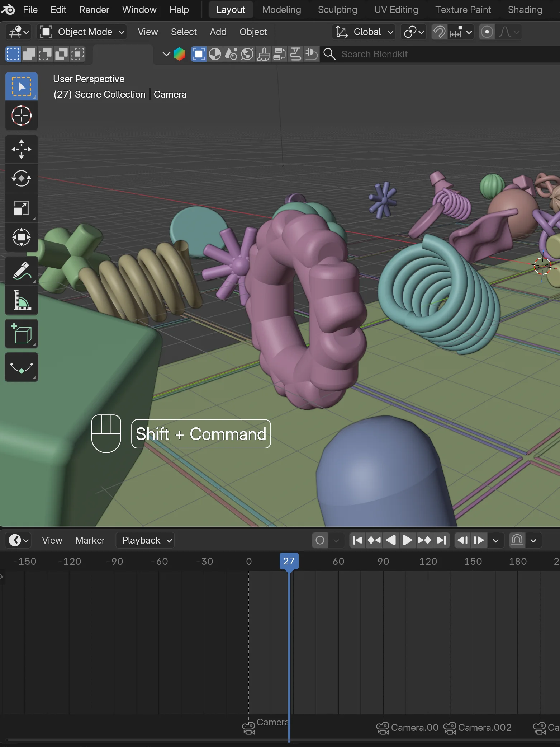Open proportional editing falloff dropdown
The width and height of the screenshot is (560, 747).
(509, 32)
